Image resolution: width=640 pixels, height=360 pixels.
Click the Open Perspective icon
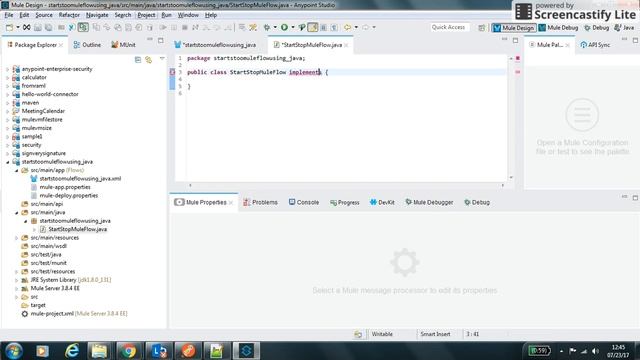(482, 28)
